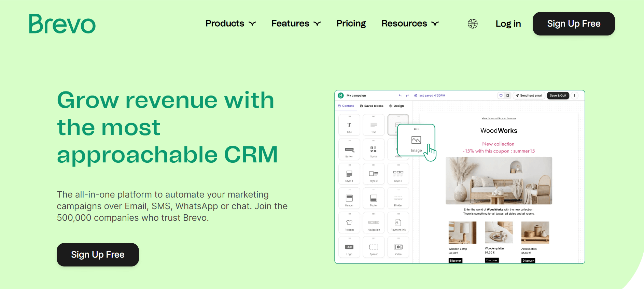Click the undo arrow in editor
The width and height of the screenshot is (644, 289).
pyautogui.click(x=400, y=96)
